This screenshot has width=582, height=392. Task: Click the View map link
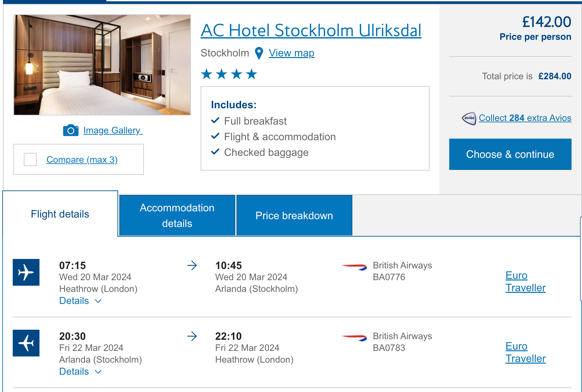click(291, 53)
